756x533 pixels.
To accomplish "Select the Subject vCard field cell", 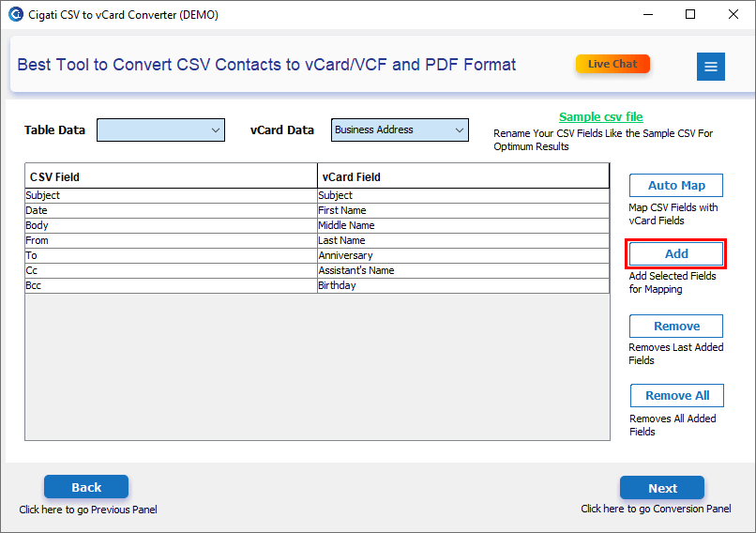I will [x=462, y=195].
